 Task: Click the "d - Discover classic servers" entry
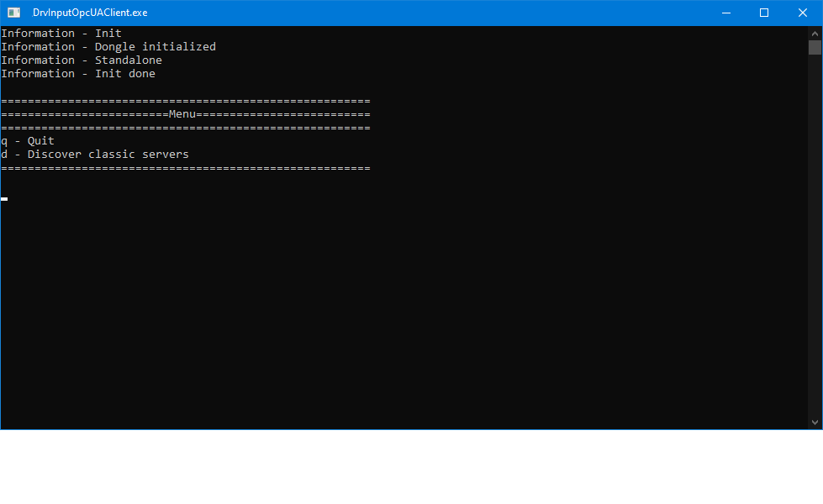(x=95, y=155)
